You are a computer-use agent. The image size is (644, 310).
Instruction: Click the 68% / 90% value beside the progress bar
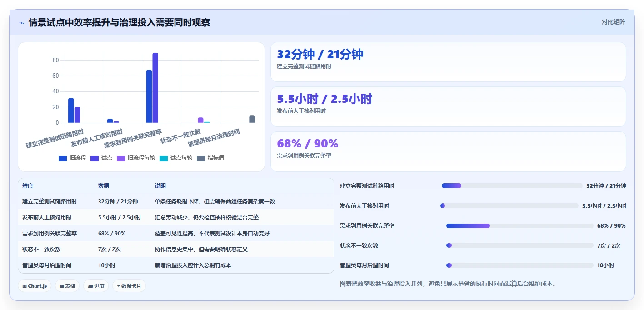pos(611,226)
